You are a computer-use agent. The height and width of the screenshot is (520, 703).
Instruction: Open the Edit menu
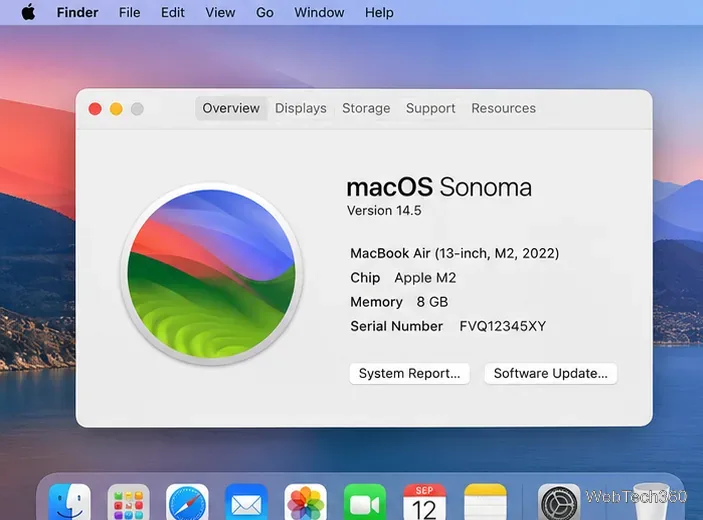click(173, 13)
